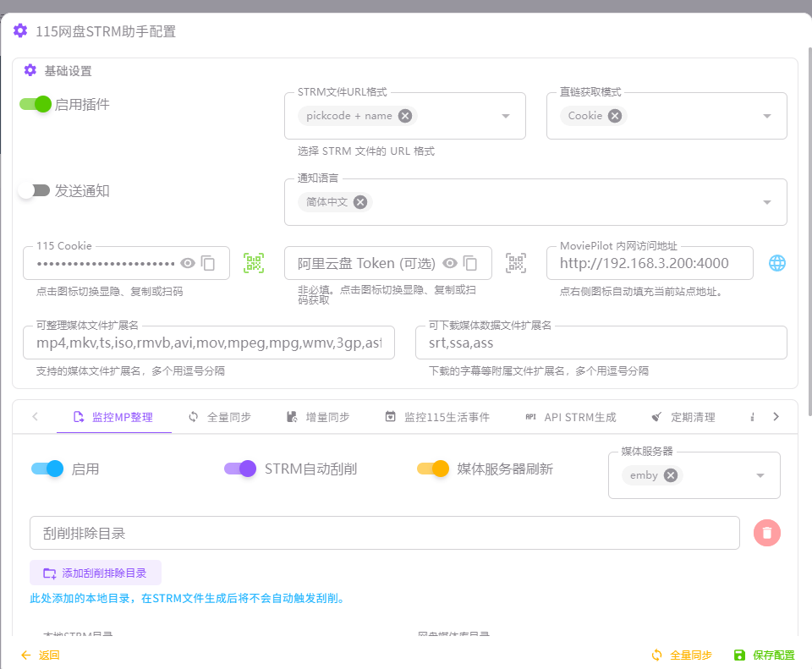Open the 通知语言 dropdown

[x=767, y=202]
